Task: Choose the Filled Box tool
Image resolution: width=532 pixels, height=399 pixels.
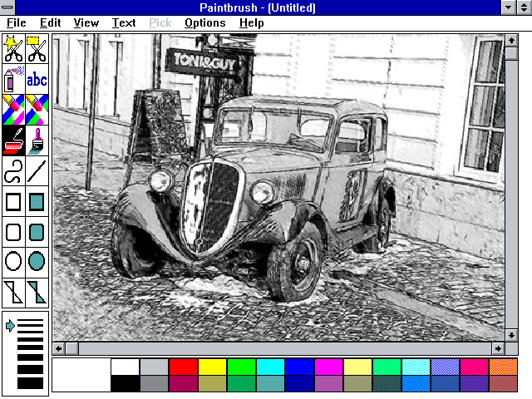Action: point(37,201)
